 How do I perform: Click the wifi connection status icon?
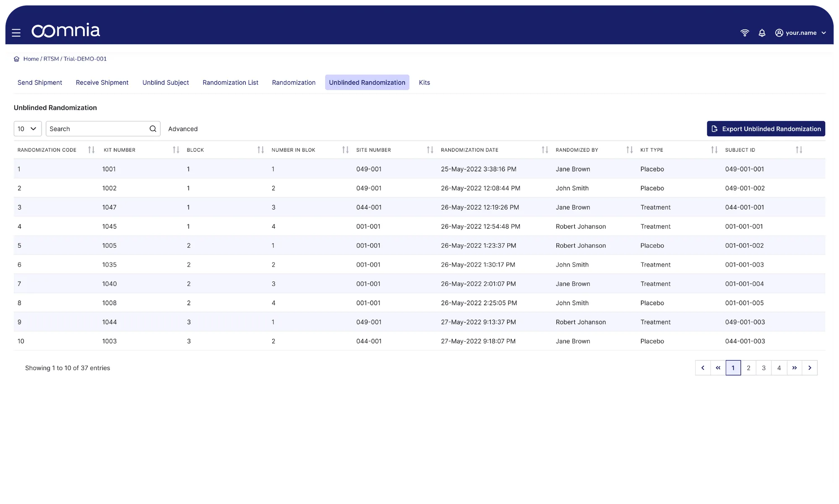click(745, 33)
